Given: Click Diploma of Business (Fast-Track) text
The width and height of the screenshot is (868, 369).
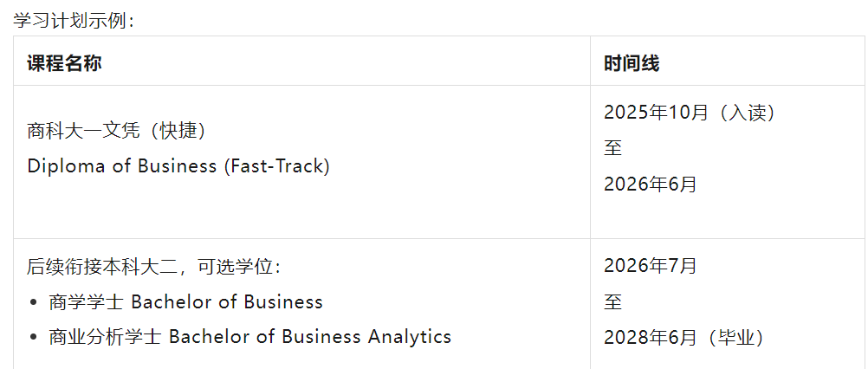Looking at the screenshot, I should tap(178, 166).
